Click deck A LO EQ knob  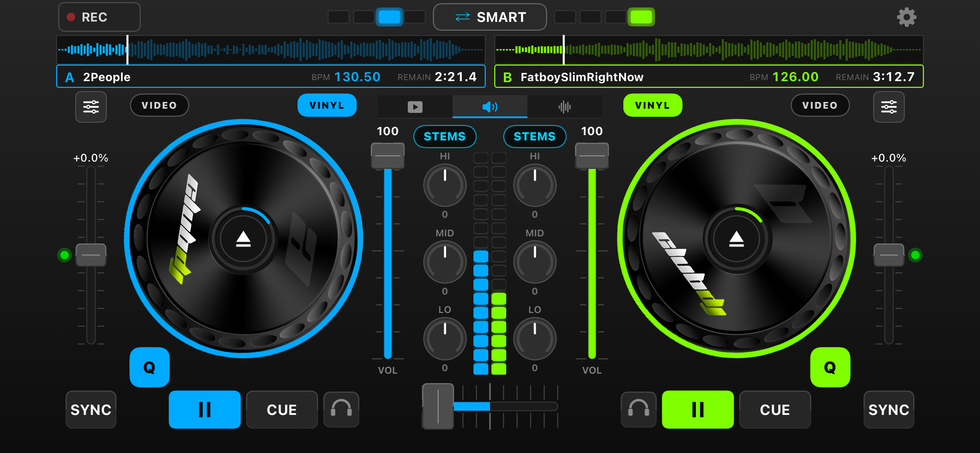point(445,338)
